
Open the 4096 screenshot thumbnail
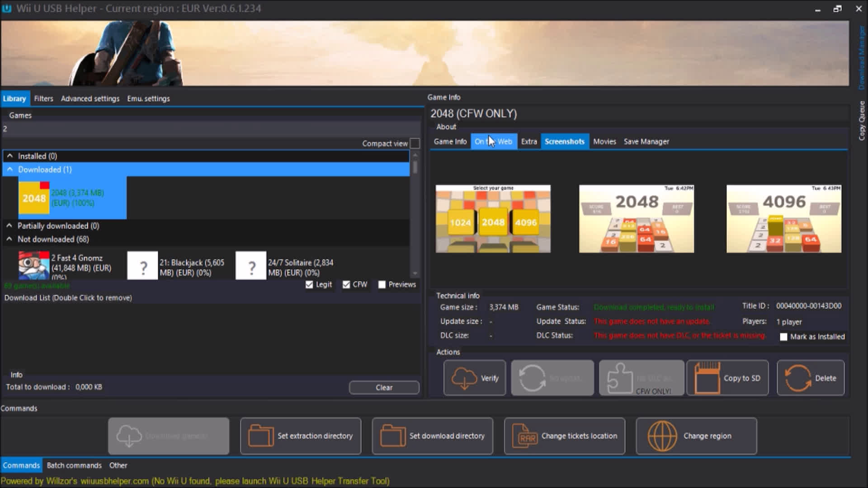tap(783, 219)
